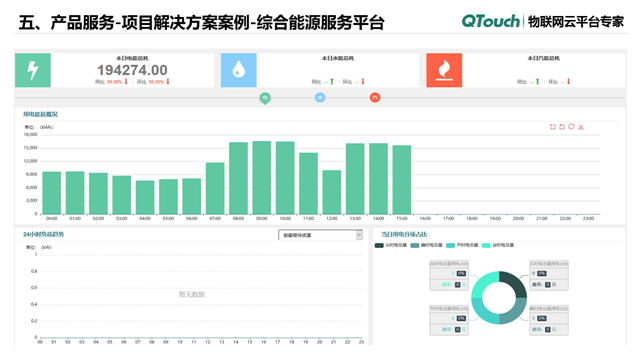
Task: Click the circular refresh icon above bar chart
Action: pyautogui.click(x=571, y=127)
